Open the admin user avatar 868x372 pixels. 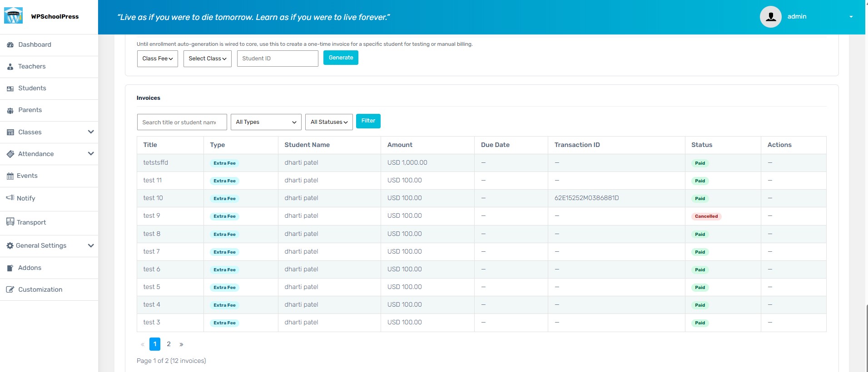tap(770, 17)
